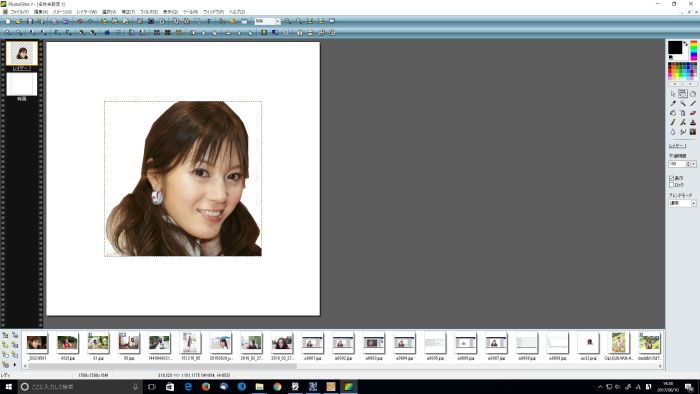Viewport: 700px width, 394px height.
Task: Click the Text (T) toolbar icon
Action: pos(208,21)
